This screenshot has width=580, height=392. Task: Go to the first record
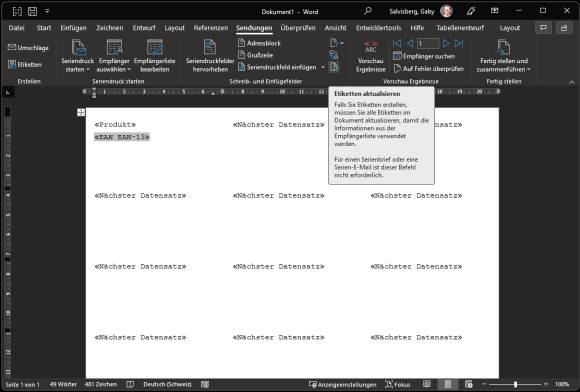pyautogui.click(x=397, y=44)
